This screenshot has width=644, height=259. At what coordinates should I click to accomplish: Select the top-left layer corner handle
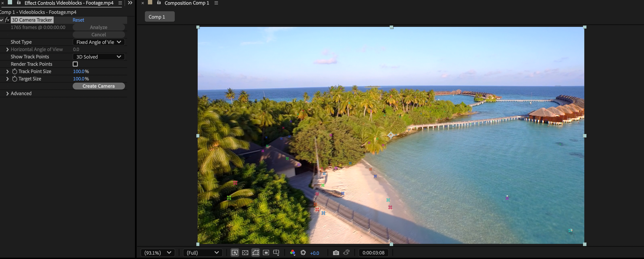(x=198, y=27)
